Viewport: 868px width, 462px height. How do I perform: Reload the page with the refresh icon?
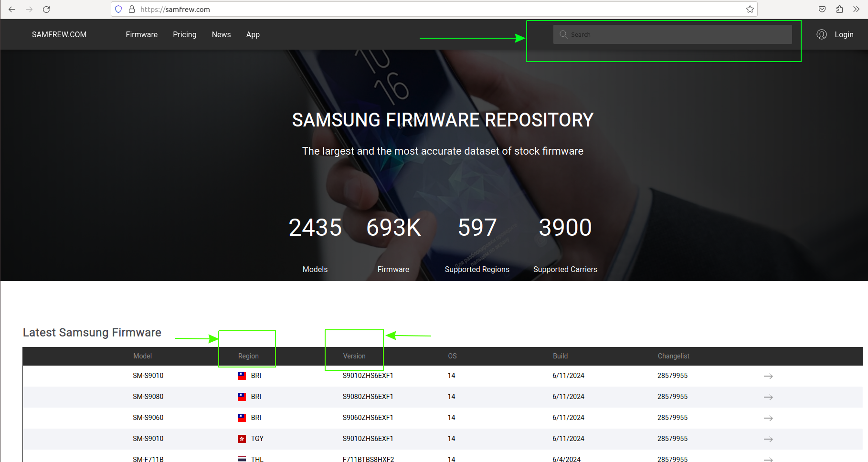[46, 9]
